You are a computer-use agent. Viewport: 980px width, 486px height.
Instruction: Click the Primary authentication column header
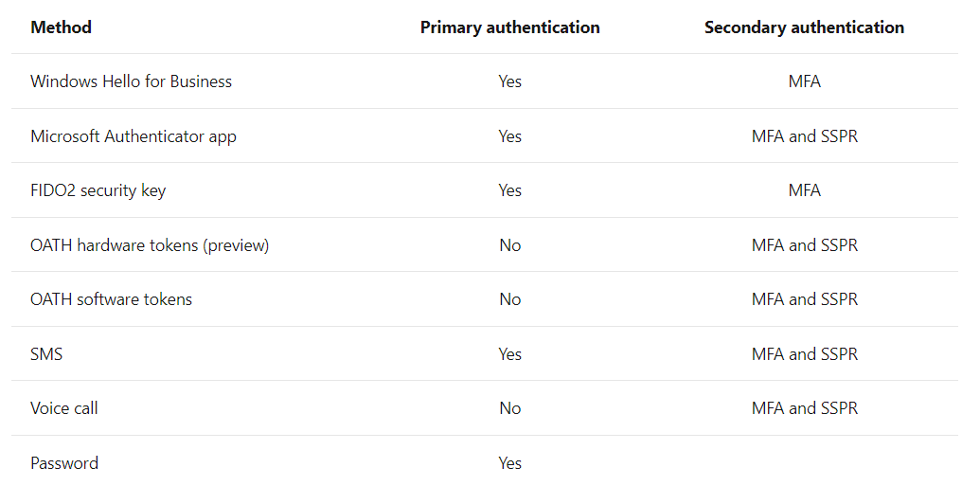tap(509, 27)
